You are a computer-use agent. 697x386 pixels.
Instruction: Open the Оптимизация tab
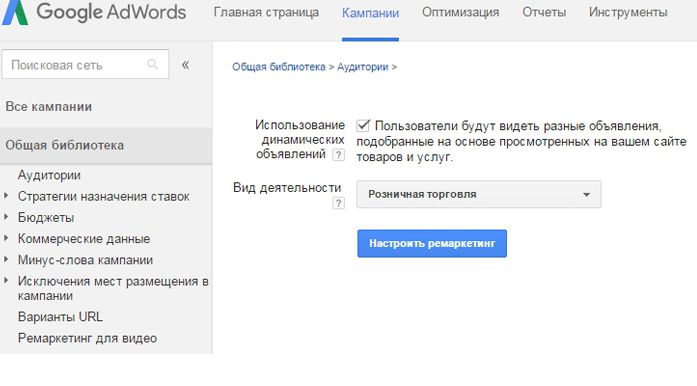(x=461, y=12)
